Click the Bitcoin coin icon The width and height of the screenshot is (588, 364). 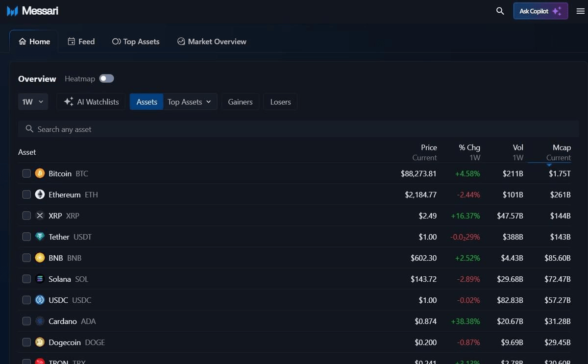pos(40,173)
